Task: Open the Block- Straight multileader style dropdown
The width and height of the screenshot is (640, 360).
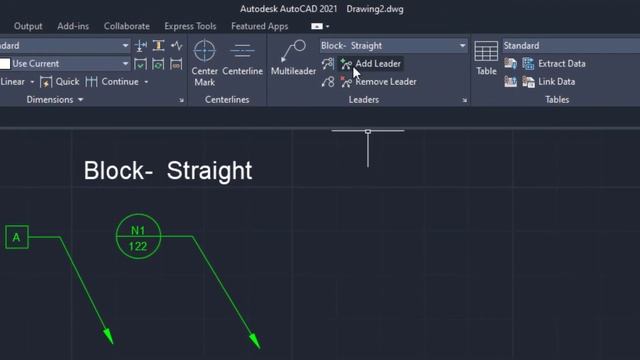Action: click(x=393, y=45)
